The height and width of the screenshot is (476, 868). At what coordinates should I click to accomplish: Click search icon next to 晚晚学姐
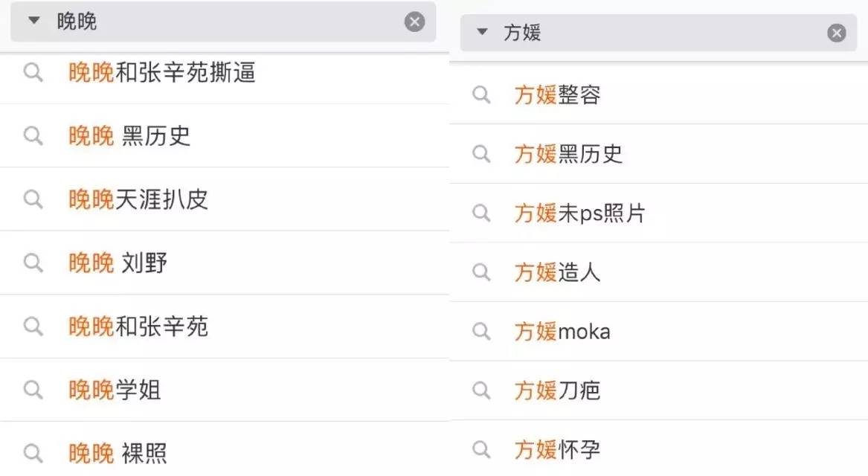pyautogui.click(x=33, y=390)
